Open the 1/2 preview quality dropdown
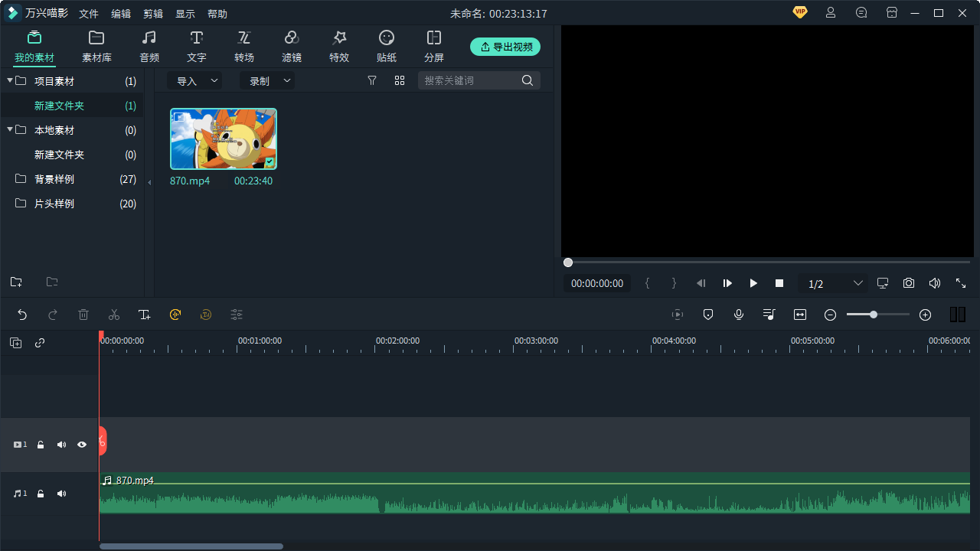The height and width of the screenshot is (551, 980). click(835, 283)
